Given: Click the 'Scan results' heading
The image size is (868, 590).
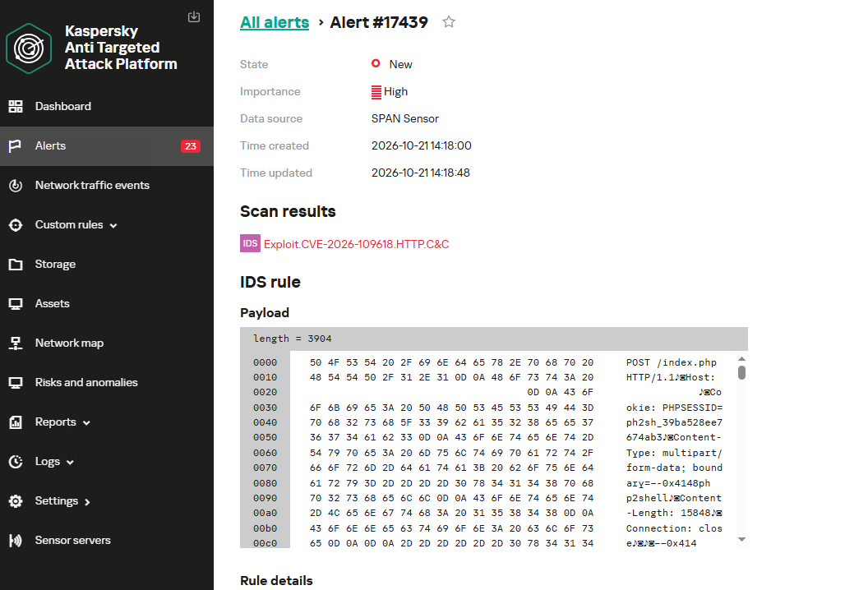Looking at the screenshot, I should pyautogui.click(x=288, y=211).
